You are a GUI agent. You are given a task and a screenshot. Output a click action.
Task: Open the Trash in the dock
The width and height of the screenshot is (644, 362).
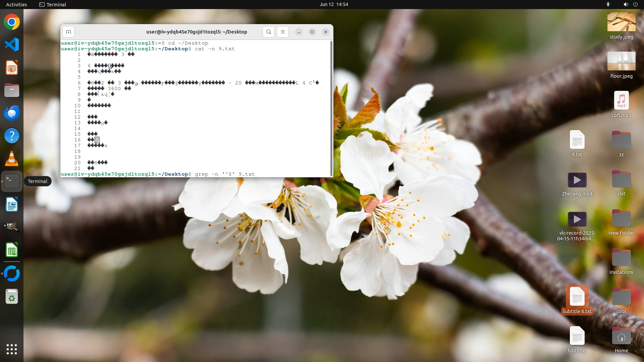click(12, 297)
